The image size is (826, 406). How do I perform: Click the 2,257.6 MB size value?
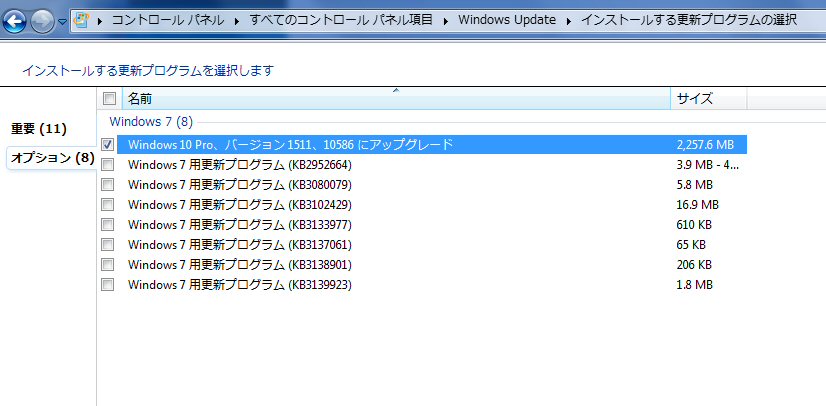pyautogui.click(x=705, y=144)
